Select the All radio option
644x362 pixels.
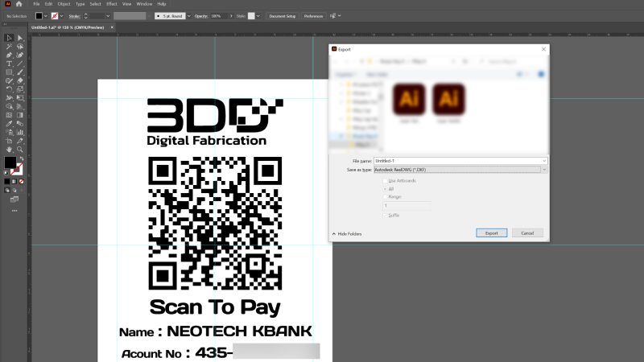(385, 189)
